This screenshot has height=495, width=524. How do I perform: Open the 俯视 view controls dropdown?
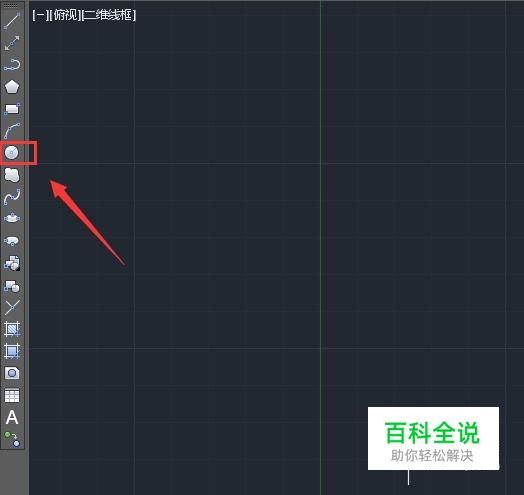pos(65,15)
